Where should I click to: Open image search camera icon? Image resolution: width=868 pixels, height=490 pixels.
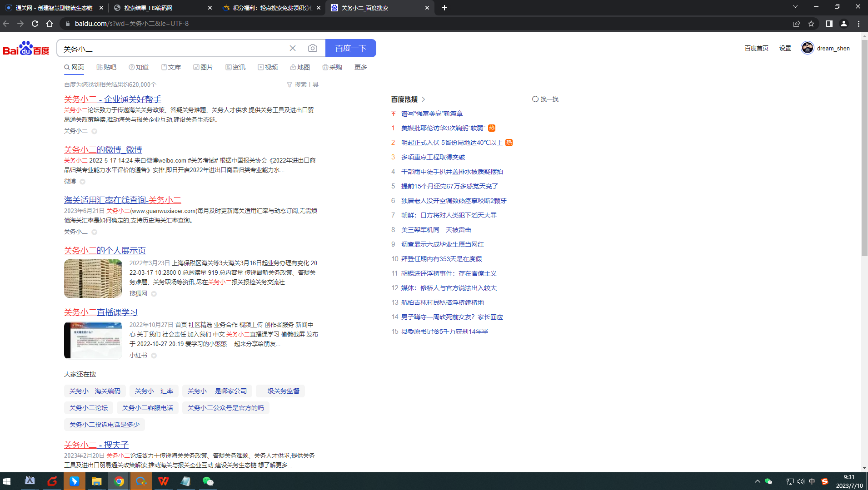click(313, 48)
